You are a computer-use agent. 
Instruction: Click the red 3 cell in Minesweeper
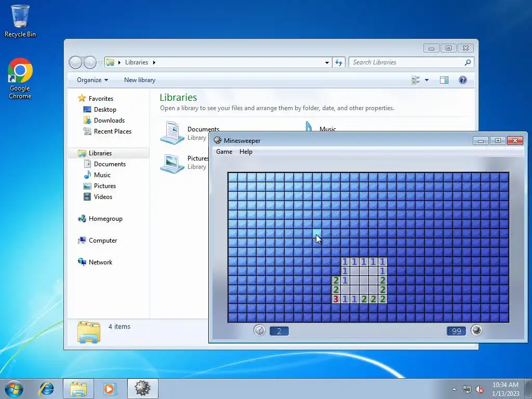point(336,299)
